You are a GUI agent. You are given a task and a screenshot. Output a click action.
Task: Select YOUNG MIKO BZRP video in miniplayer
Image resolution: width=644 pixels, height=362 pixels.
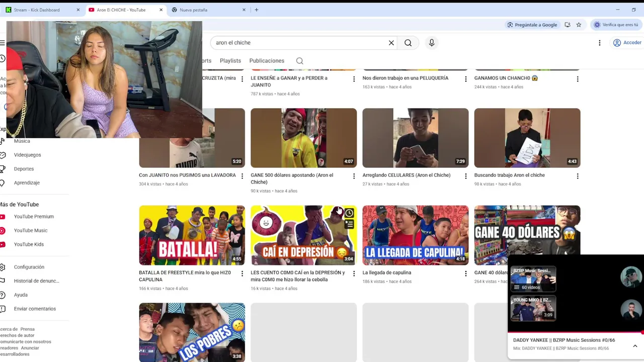click(x=533, y=308)
